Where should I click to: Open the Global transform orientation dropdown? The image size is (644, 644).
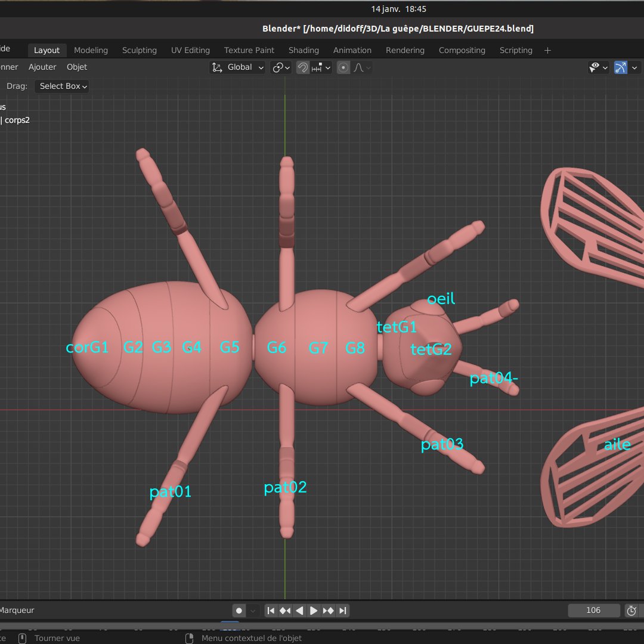pyautogui.click(x=237, y=67)
